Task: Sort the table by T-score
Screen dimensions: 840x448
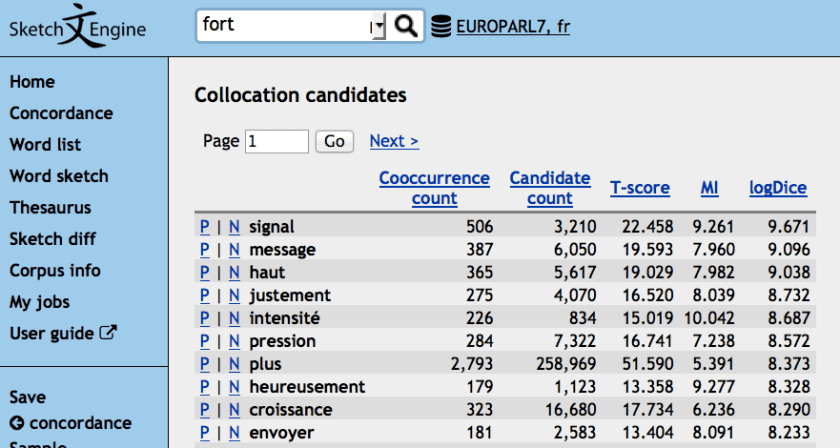Action: click(x=641, y=188)
